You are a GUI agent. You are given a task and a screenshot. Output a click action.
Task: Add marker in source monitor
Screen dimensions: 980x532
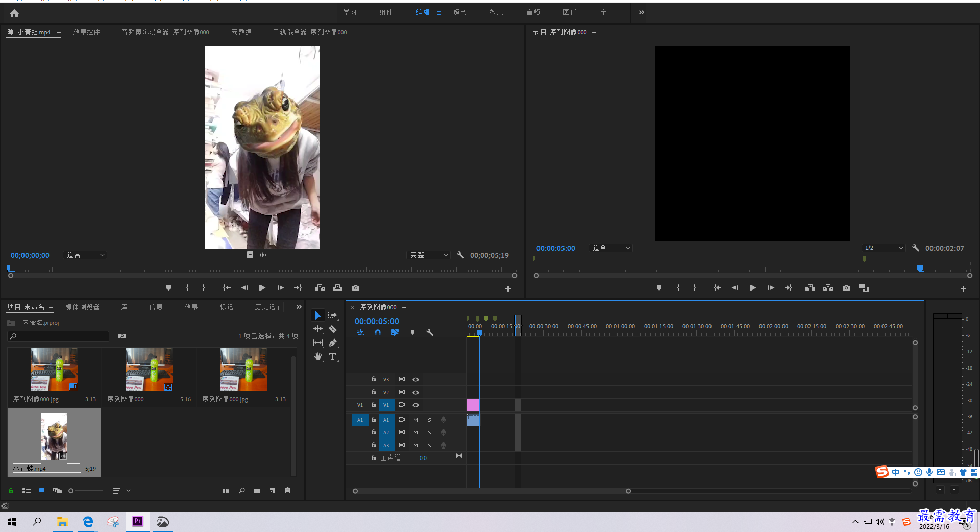tap(169, 288)
